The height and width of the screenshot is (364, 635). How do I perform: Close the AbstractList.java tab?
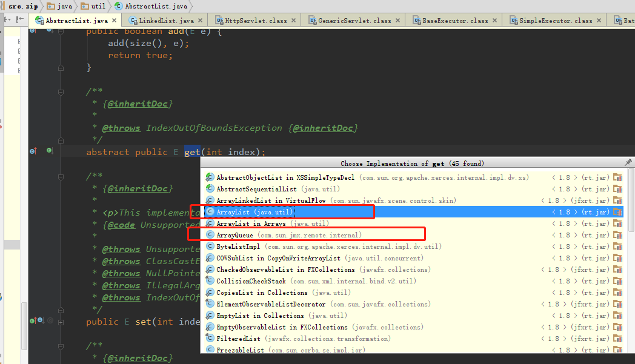point(114,20)
